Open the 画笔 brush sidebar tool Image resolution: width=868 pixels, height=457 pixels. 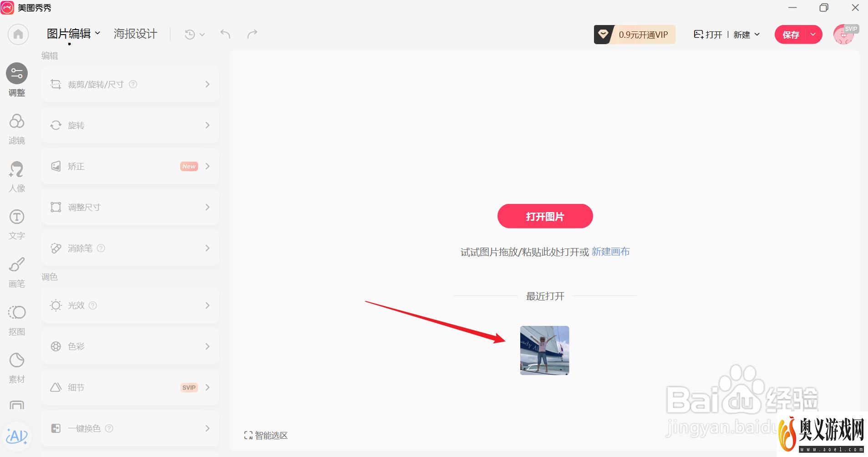click(x=17, y=272)
